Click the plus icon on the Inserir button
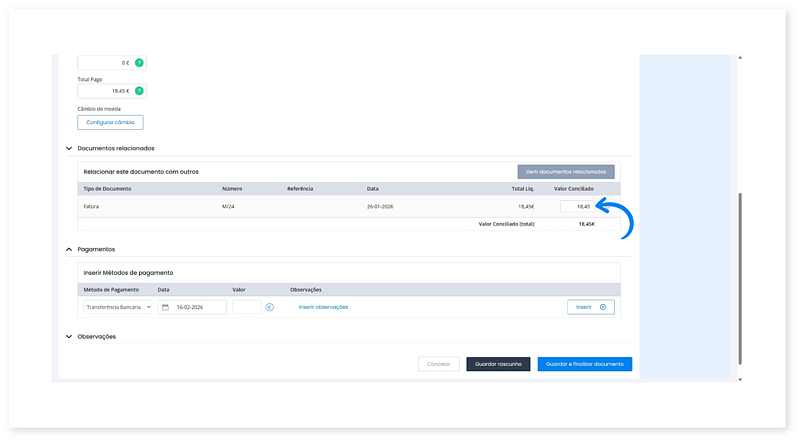 pyautogui.click(x=602, y=307)
